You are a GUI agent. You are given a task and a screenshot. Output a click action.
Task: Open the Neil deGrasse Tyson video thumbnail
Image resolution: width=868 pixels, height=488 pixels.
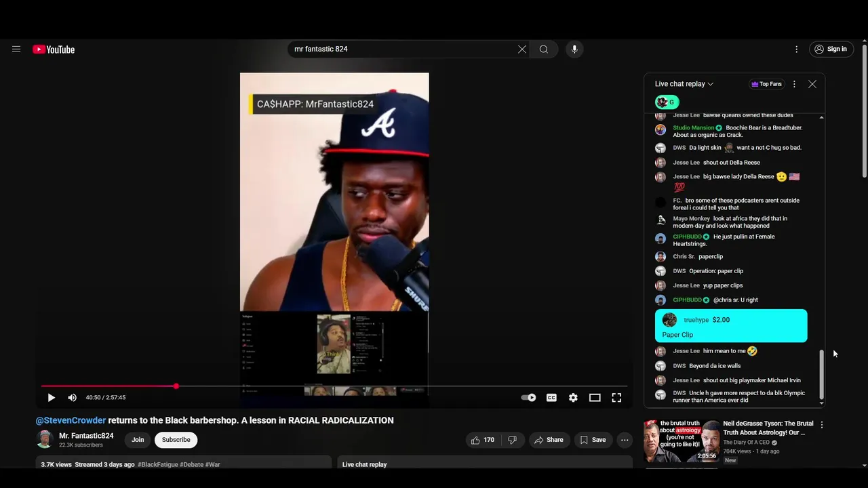click(x=682, y=441)
